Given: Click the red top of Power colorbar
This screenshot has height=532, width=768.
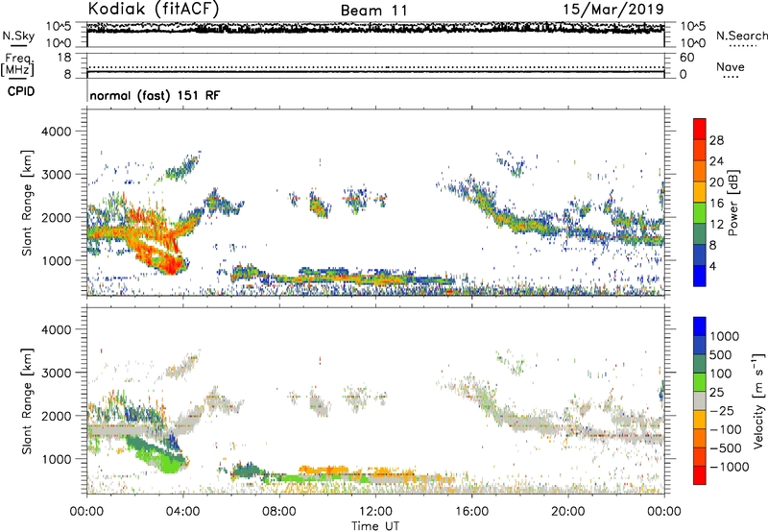Looking at the screenshot, I should 700,129.
